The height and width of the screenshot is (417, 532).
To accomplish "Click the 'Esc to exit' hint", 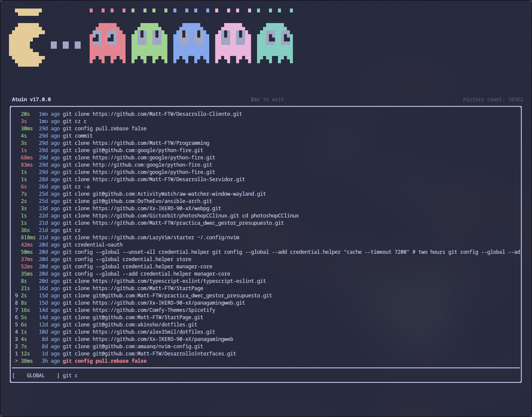I will [267, 99].
